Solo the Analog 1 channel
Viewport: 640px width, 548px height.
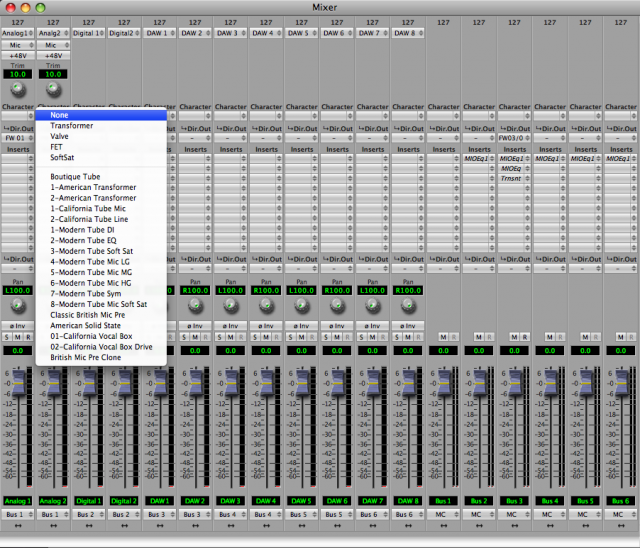click(x=7, y=337)
